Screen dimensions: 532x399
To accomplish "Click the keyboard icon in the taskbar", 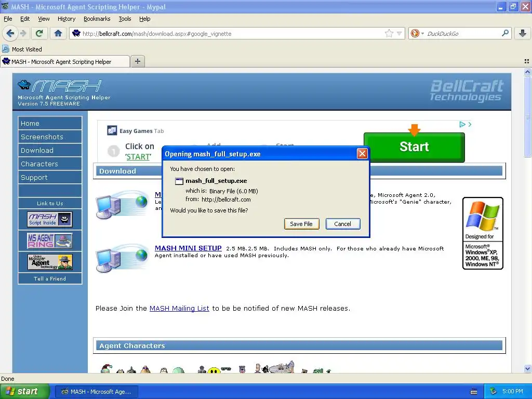I will pos(474,392).
